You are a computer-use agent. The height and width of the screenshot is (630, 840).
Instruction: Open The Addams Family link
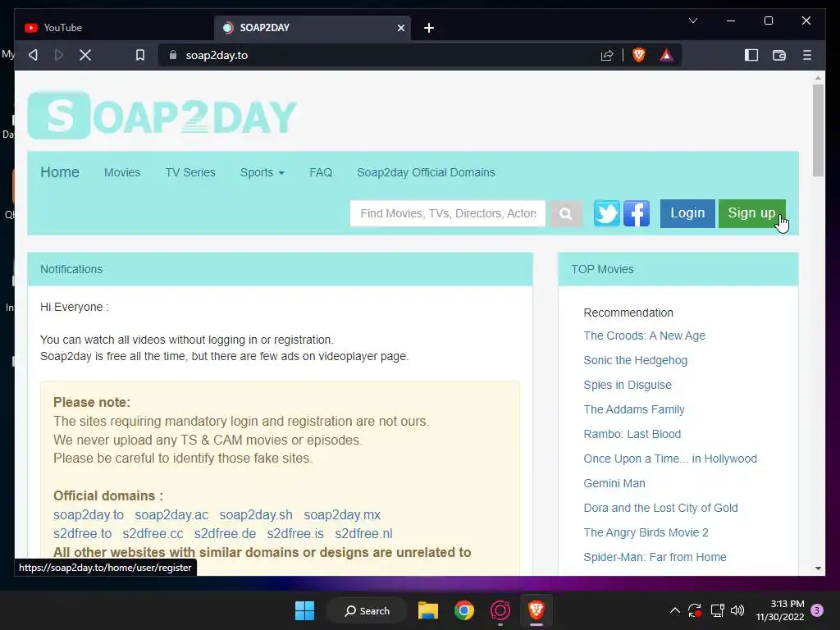[x=634, y=410]
